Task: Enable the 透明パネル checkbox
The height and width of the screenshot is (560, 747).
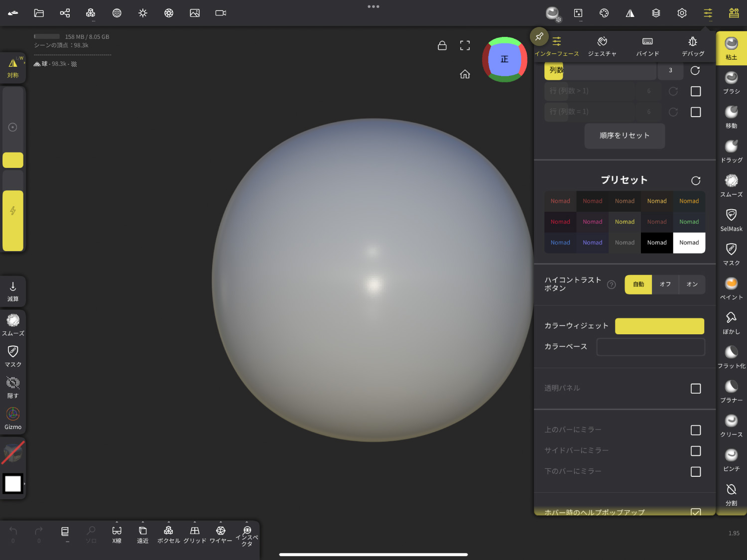Action: [695, 389]
